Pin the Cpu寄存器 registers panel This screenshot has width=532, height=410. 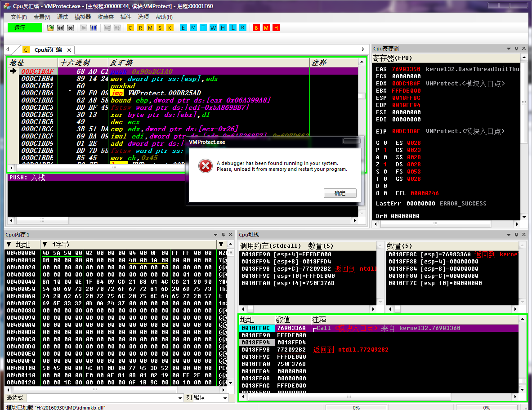[516, 49]
